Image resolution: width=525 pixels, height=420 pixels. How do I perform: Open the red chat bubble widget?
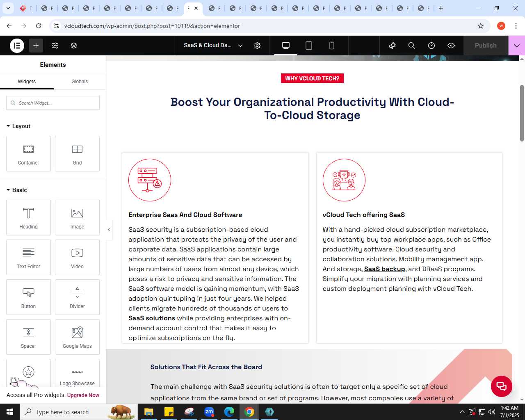502,386
